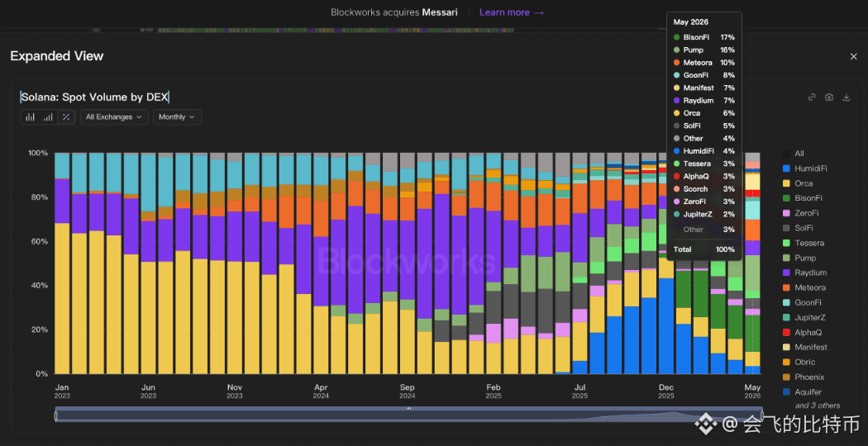Click the Nov 2023 x-axis label
This screenshot has height=446, width=868.
point(235,391)
